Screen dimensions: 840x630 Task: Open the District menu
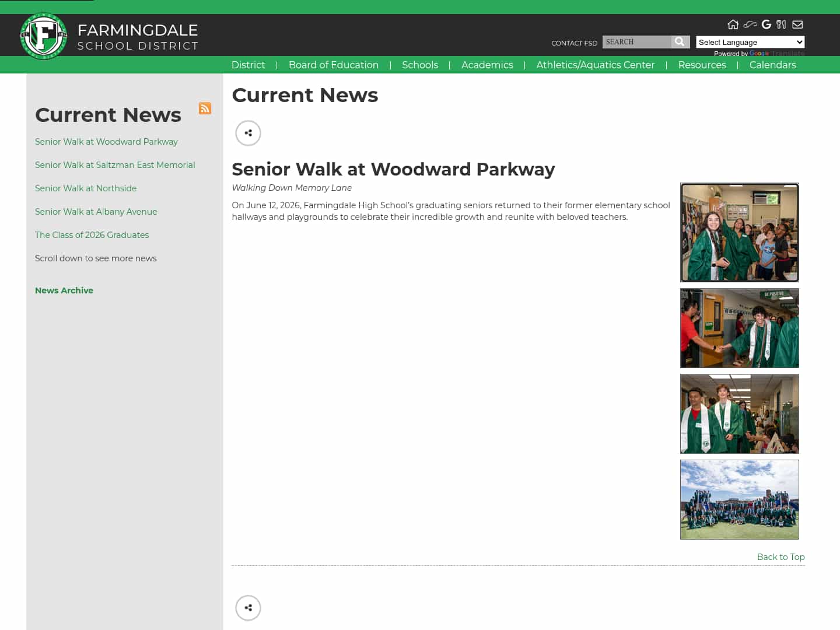(248, 65)
